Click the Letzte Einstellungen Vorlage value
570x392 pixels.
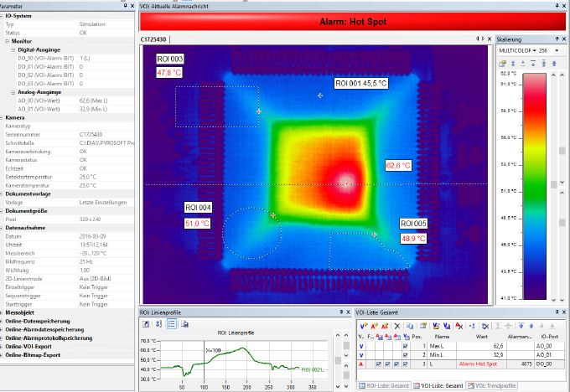[103, 203]
